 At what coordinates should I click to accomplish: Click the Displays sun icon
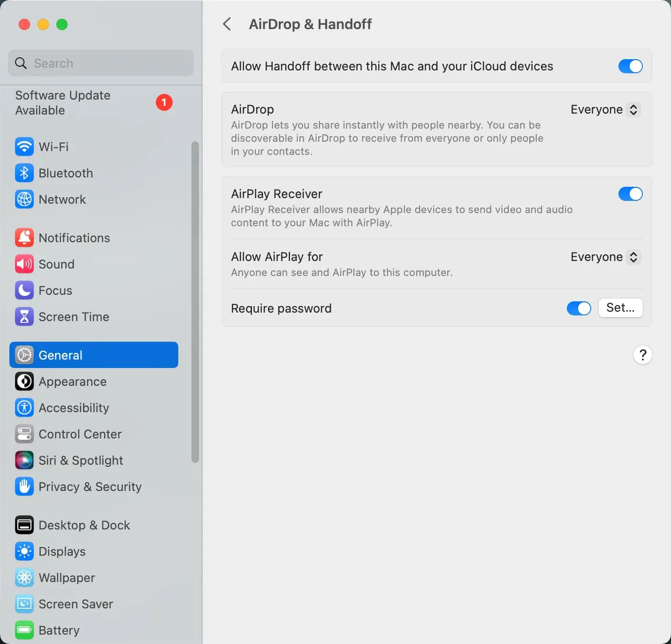click(x=24, y=552)
